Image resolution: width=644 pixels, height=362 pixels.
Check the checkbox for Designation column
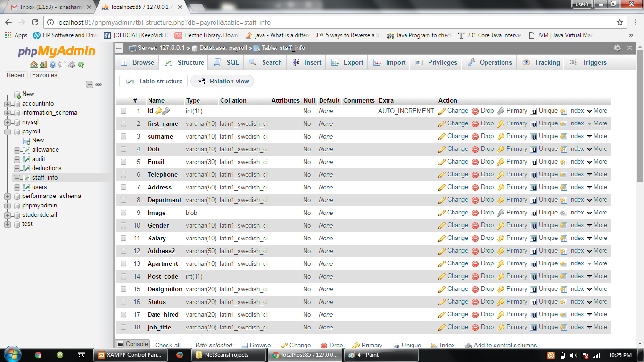(x=124, y=289)
